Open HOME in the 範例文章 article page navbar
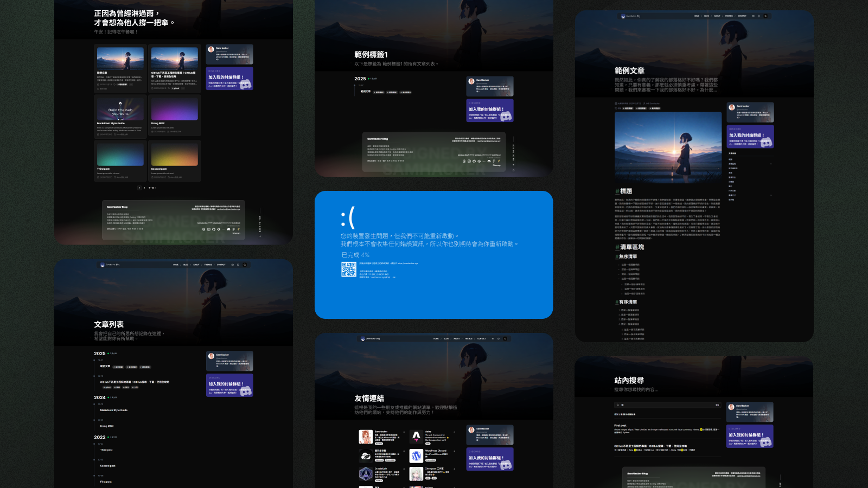Image resolution: width=868 pixels, height=488 pixels. tap(697, 16)
